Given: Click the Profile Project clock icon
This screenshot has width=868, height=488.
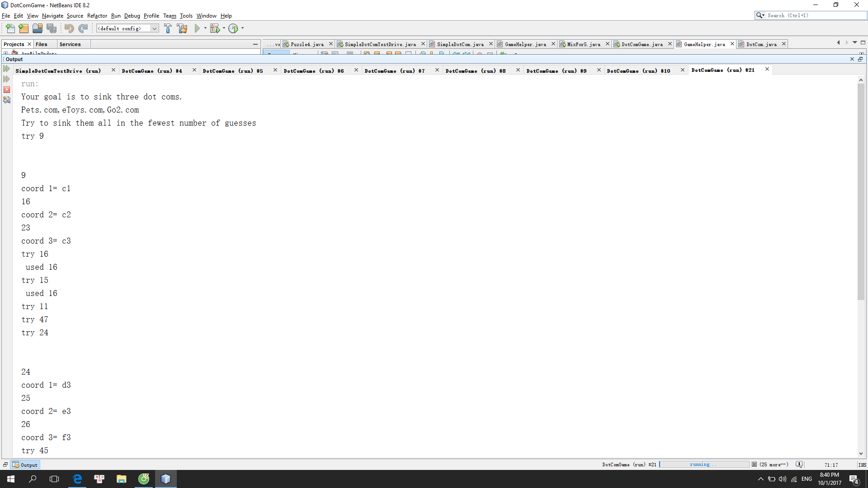Looking at the screenshot, I should point(233,28).
